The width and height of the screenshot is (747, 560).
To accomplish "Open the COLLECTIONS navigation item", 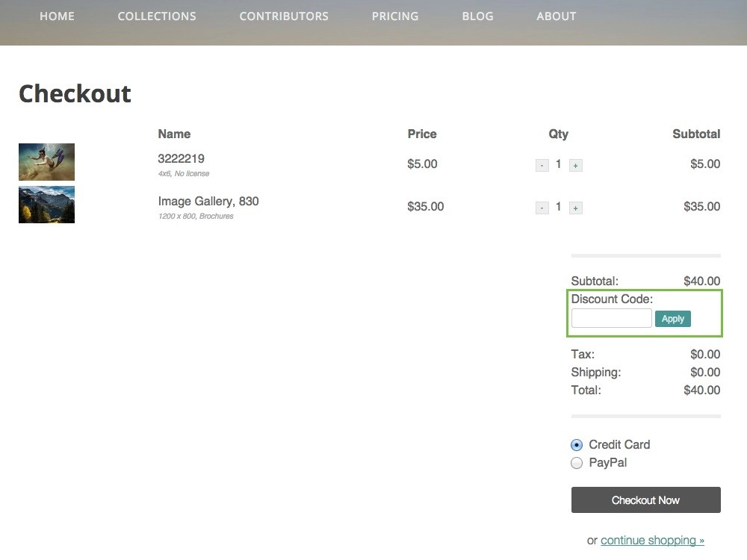I will pos(156,16).
